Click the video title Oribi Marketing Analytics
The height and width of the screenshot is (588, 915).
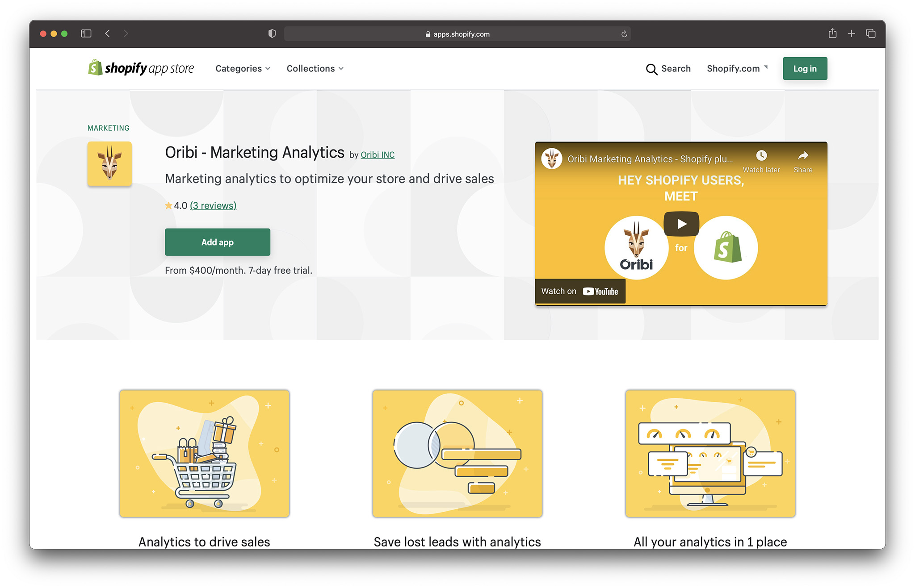pyautogui.click(x=650, y=159)
